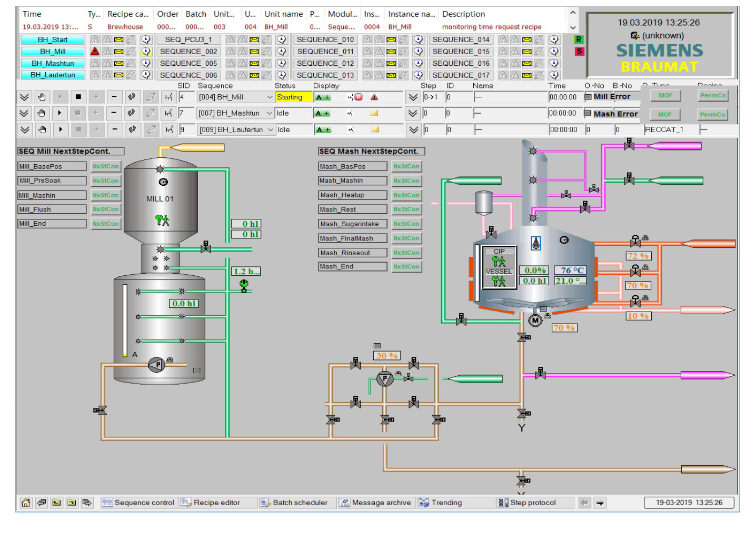The height and width of the screenshot is (541, 756).
Task: Open the [009] BH_Lautertun sequence dropdown
Action: point(271,129)
